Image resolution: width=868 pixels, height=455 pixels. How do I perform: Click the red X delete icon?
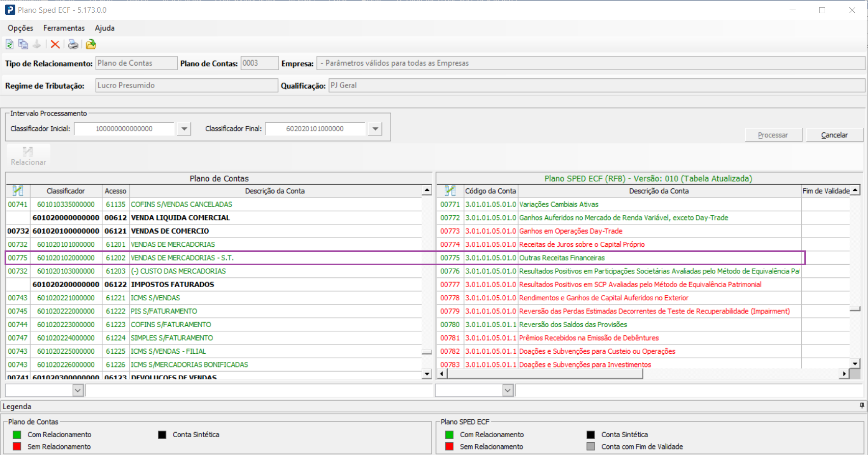55,44
